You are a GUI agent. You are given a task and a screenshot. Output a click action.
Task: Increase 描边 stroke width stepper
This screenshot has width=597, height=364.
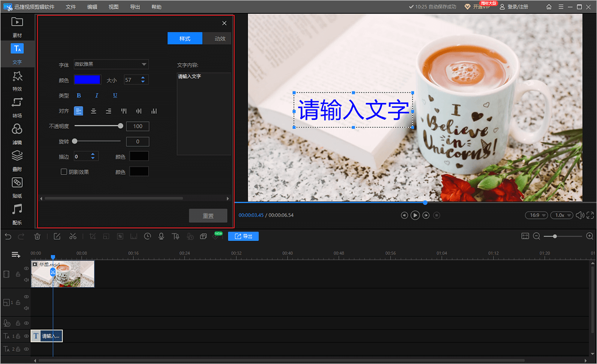(x=93, y=154)
